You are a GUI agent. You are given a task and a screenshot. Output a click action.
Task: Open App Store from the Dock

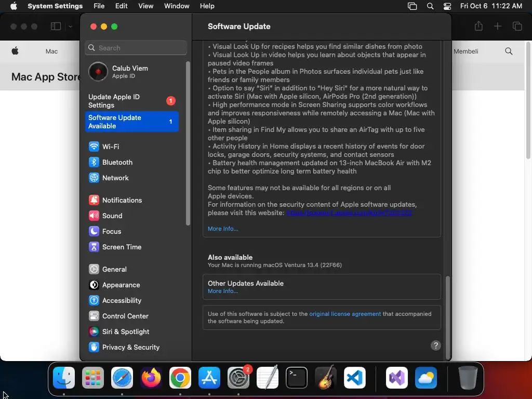pyautogui.click(x=209, y=378)
